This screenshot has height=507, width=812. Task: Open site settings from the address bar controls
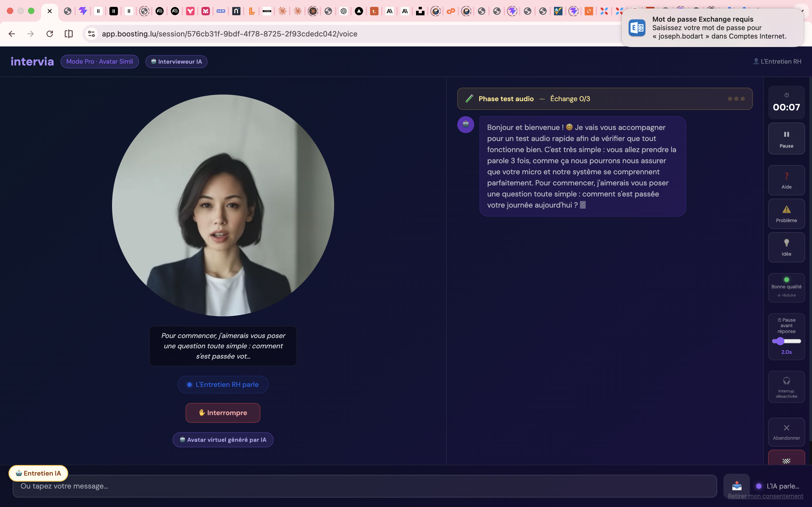coord(91,34)
